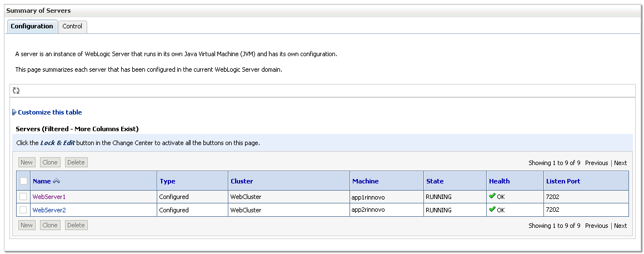The width and height of the screenshot is (644, 254).
Task: Sort by the Health column header
Action: click(x=499, y=181)
